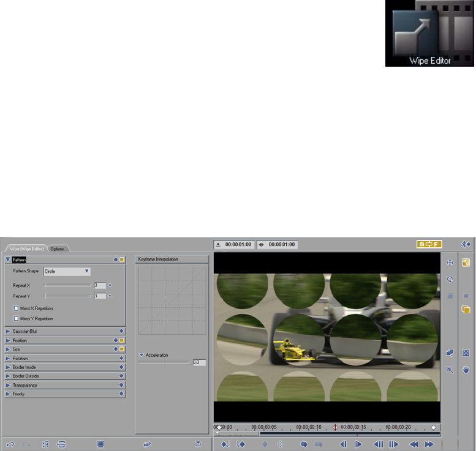Click the stacked layers icon
This screenshot has height=451, width=476.
tap(450, 352)
